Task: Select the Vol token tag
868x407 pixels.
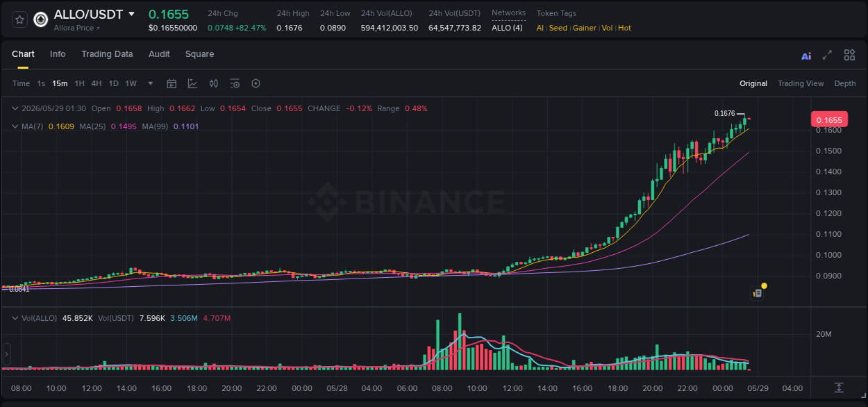Action: coord(607,28)
